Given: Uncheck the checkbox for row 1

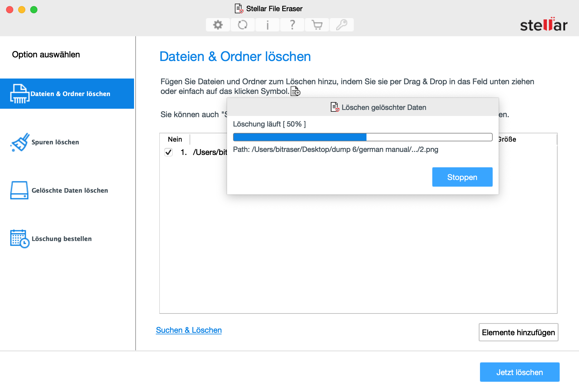Looking at the screenshot, I should pos(168,152).
